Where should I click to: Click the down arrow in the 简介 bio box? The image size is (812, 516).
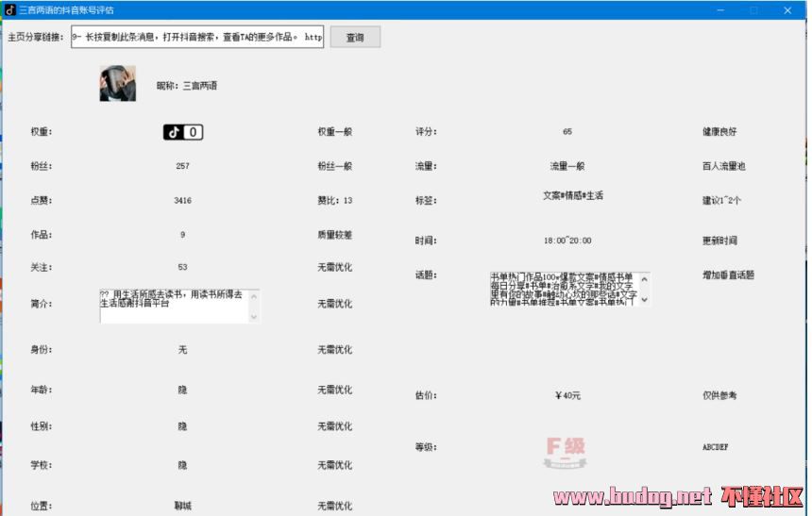coord(253,317)
